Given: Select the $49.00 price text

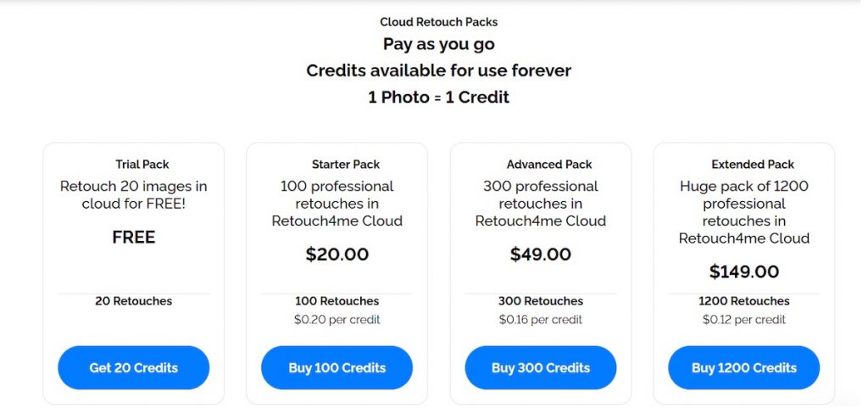Looking at the screenshot, I should coord(541,255).
